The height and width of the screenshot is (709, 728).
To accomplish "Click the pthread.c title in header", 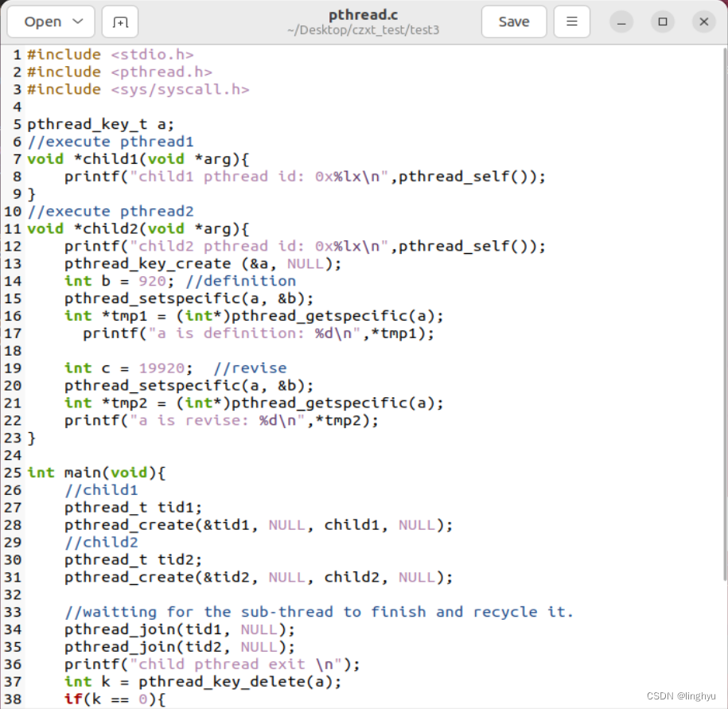I will tap(363, 15).
